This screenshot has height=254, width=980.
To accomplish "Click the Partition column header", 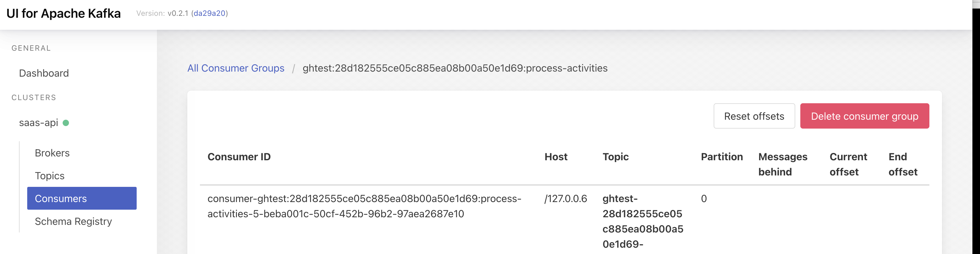I will point(722,156).
